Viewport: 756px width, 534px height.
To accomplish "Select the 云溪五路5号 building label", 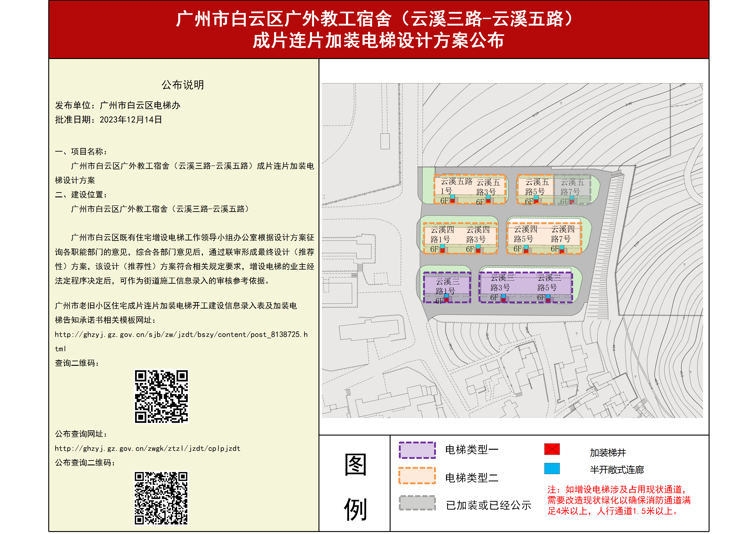I will click(537, 187).
